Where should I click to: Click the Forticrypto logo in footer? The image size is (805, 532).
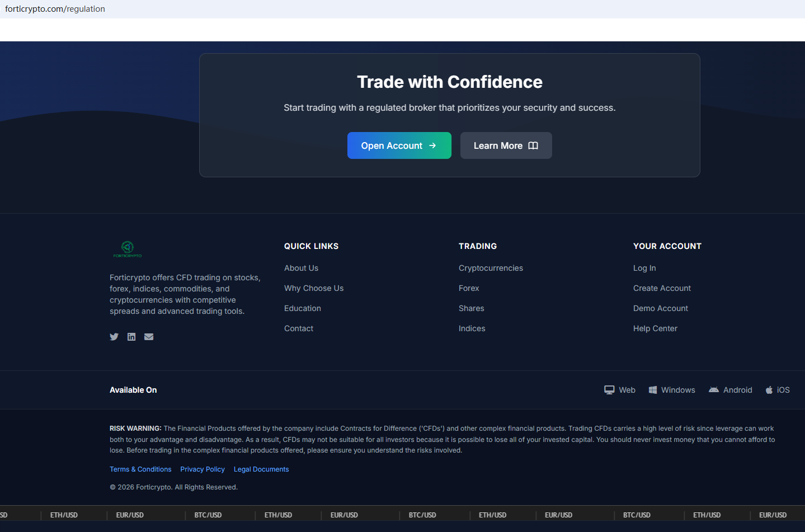pos(128,249)
